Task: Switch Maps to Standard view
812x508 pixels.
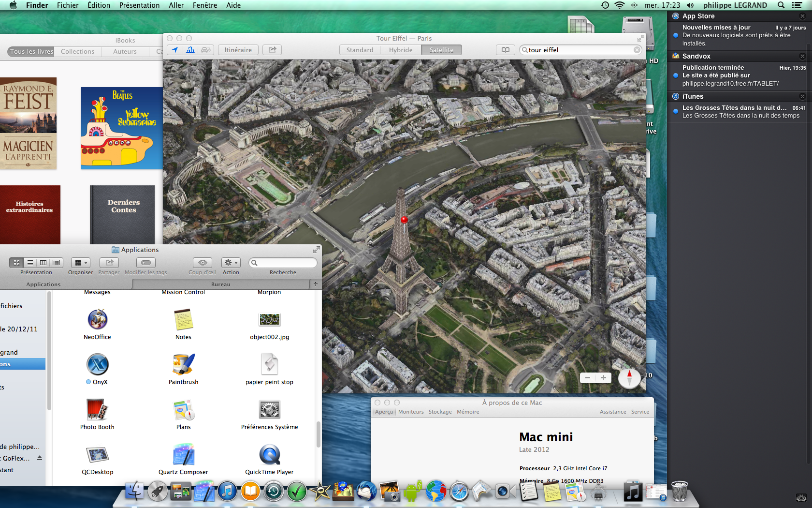Action: tap(360, 50)
